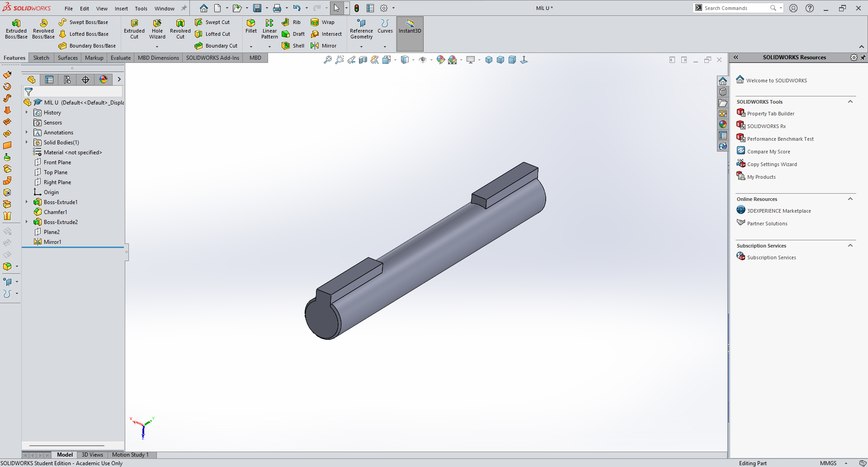Choose Swept Boss/Base feature
The image size is (868, 467).
84,22
